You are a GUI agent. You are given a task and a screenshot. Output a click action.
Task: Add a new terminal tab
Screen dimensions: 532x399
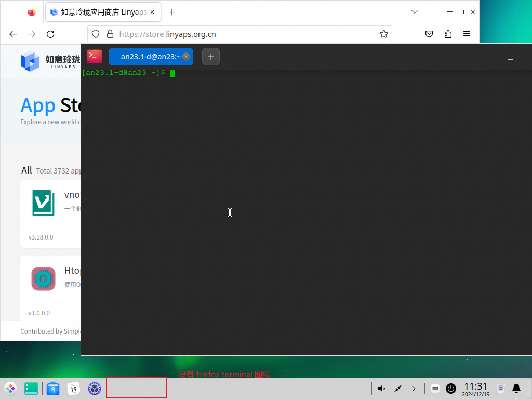[x=211, y=57]
